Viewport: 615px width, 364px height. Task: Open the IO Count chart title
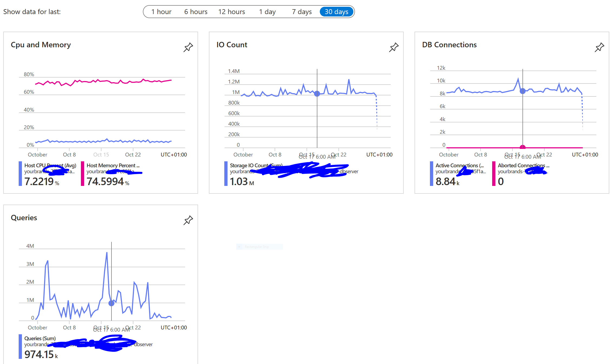coord(232,45)
